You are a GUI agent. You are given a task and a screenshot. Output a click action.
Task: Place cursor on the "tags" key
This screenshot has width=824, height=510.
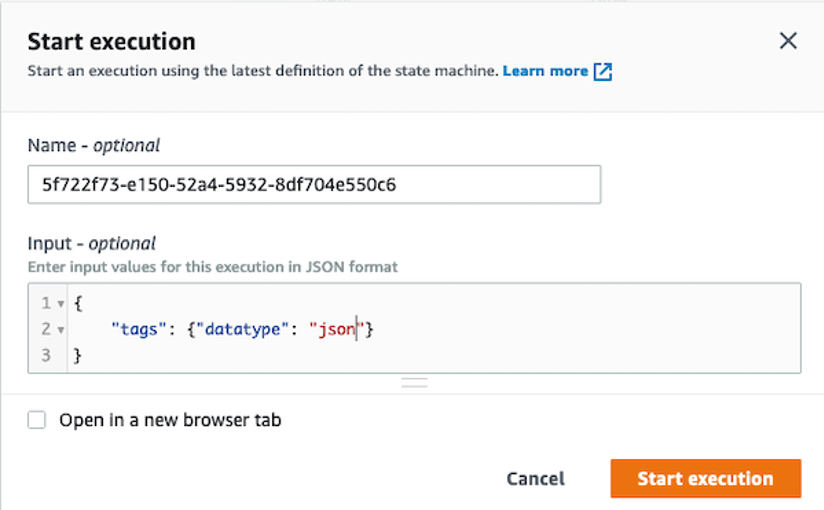click(137, 329)
